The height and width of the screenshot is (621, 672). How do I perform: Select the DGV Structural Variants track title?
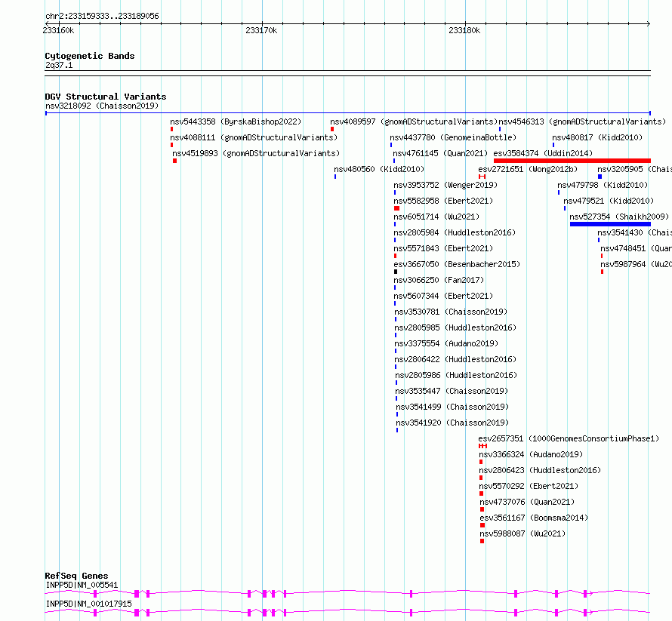[106, 97]
